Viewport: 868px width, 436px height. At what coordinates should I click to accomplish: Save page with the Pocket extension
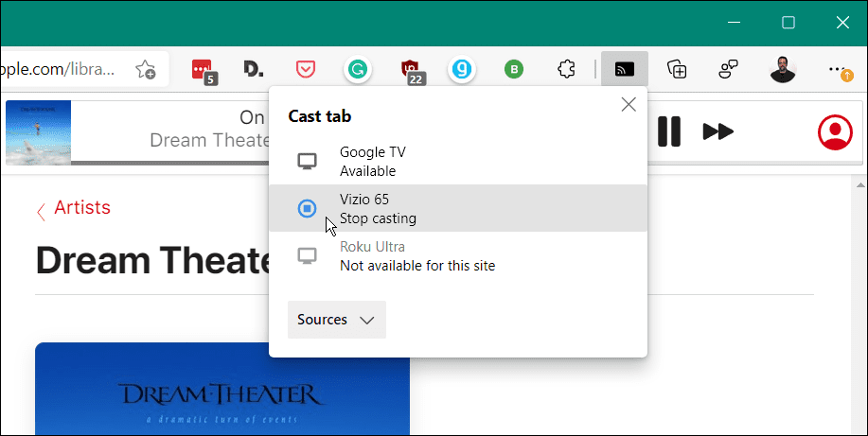(x=306, y=69)
